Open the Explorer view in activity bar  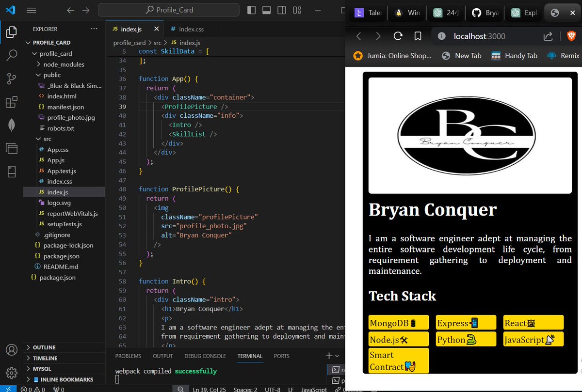click(x=11, y=32)
